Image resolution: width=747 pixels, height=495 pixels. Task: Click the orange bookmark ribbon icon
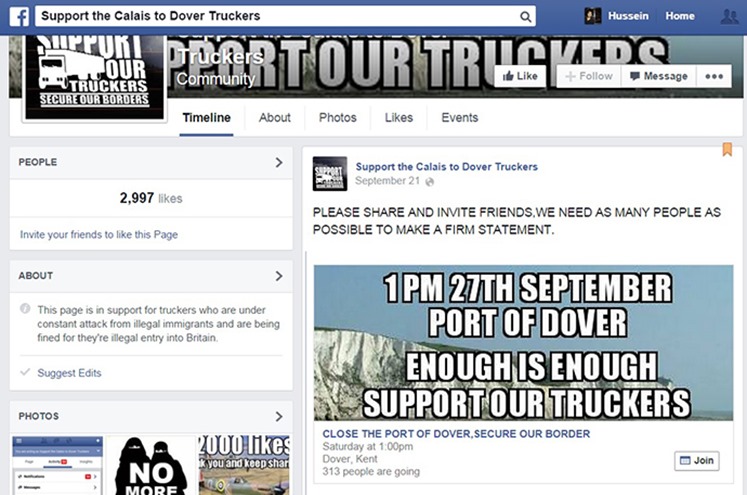pos(727,149)
